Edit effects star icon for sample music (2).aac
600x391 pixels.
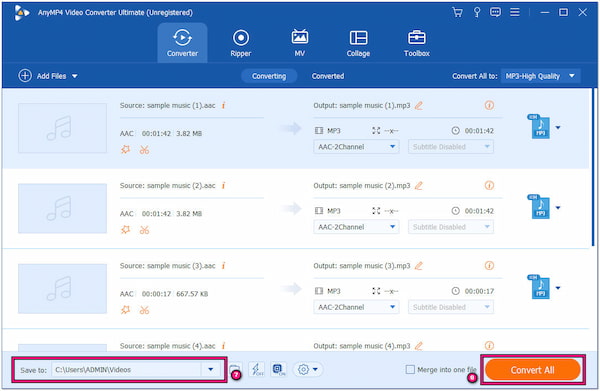(126, 230)
